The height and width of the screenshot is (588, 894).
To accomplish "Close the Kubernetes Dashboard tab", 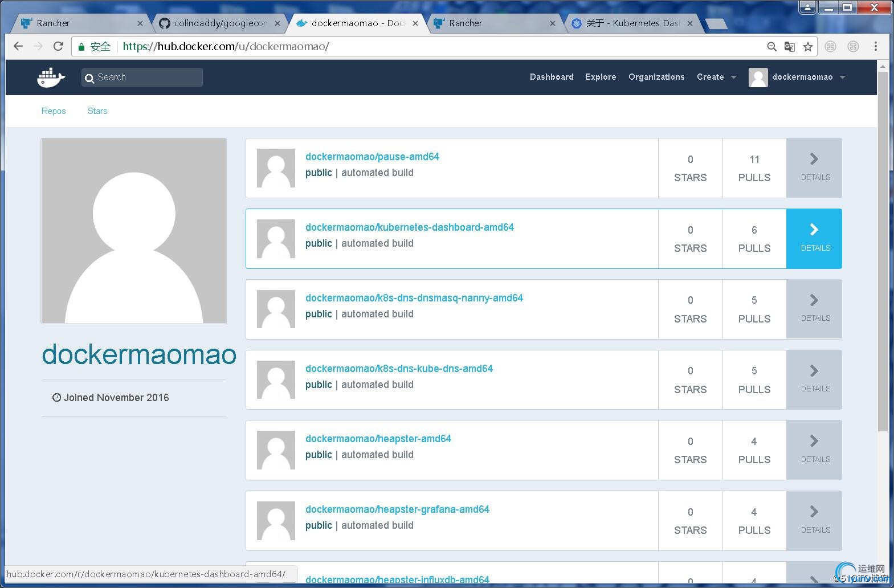I will tap(690, 23).
